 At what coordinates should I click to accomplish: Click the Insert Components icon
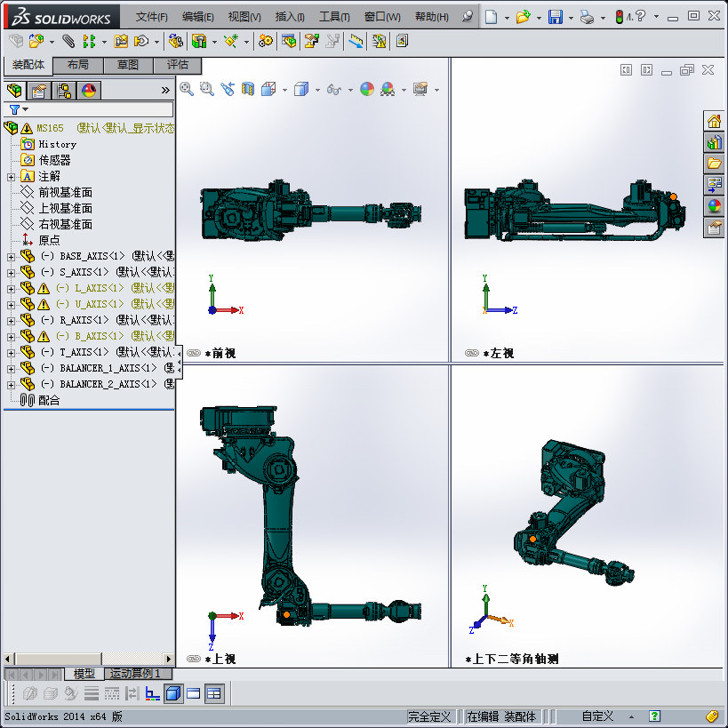click(36, 41)
